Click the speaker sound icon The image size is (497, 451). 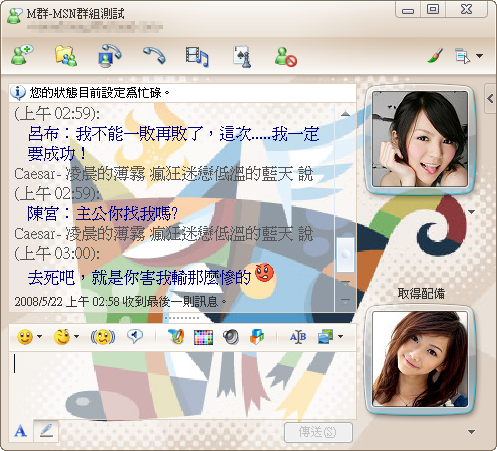[x=231, y=337]
